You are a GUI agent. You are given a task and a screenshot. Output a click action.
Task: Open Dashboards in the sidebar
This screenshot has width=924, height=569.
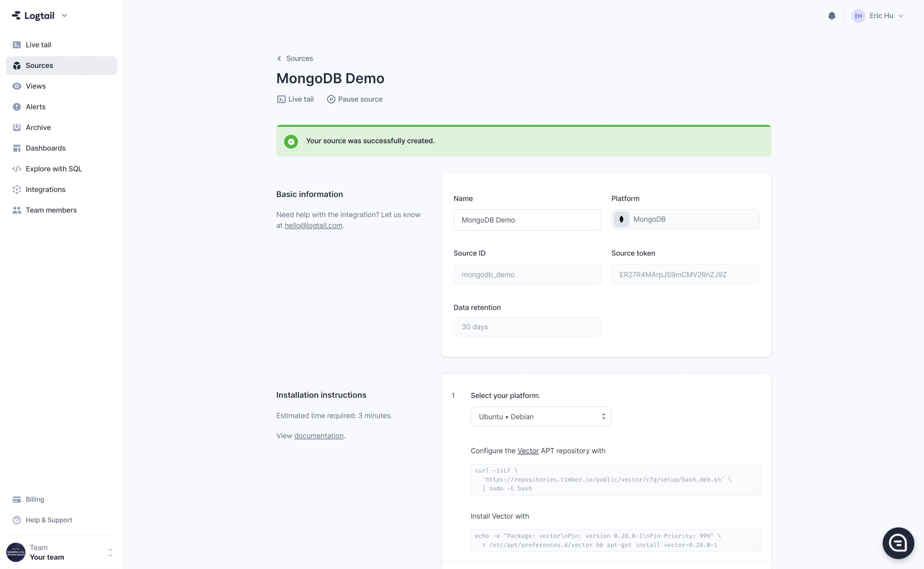46,148
